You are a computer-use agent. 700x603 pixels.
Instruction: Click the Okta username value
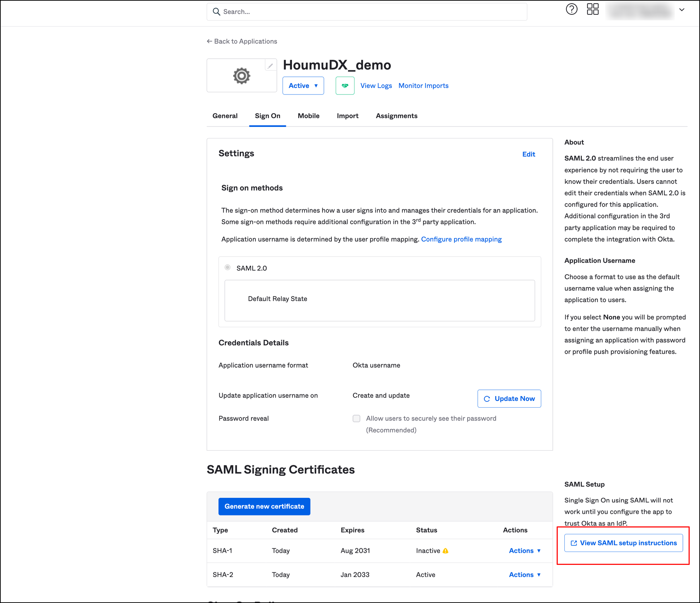click(x=376, y=365)
